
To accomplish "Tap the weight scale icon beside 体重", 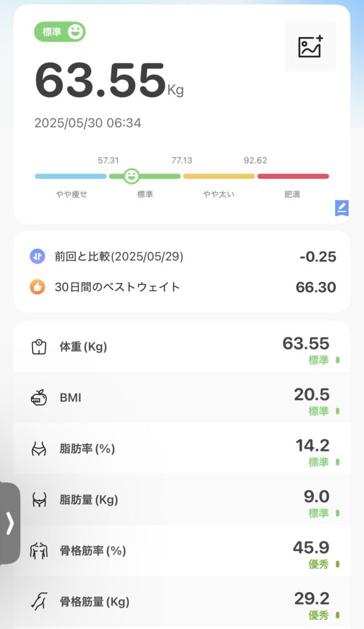I will [x=39, y=346].
